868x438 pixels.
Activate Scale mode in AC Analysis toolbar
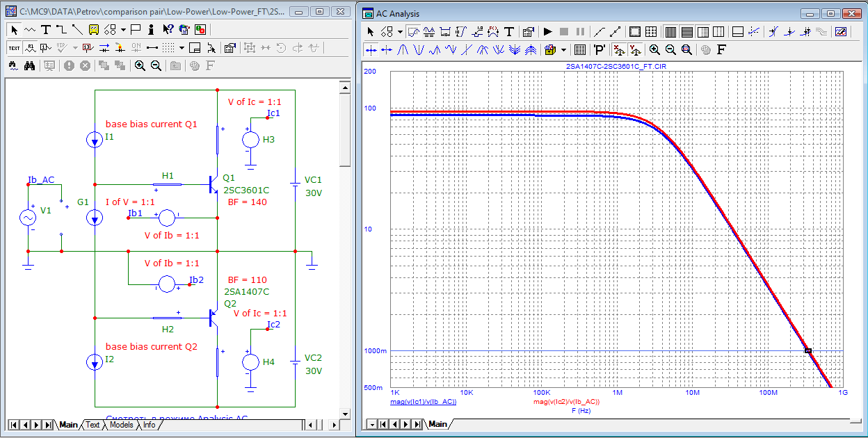click(x=412, y=31)
